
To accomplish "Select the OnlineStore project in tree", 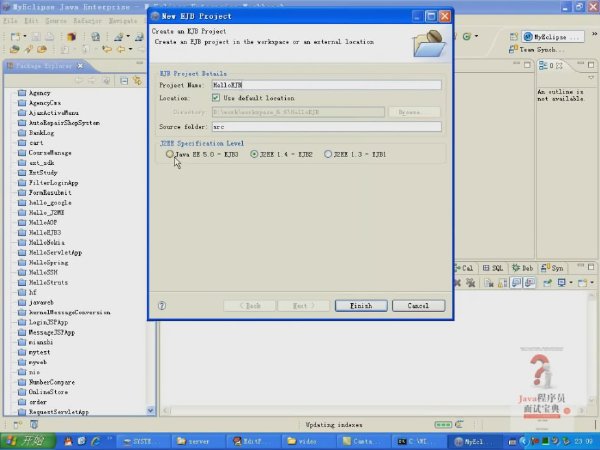I will [x=43, y=392].
